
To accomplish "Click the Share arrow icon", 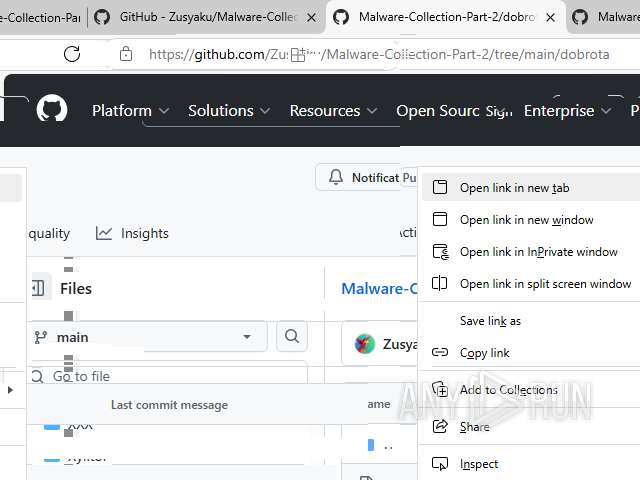I will tap(440, 427).
